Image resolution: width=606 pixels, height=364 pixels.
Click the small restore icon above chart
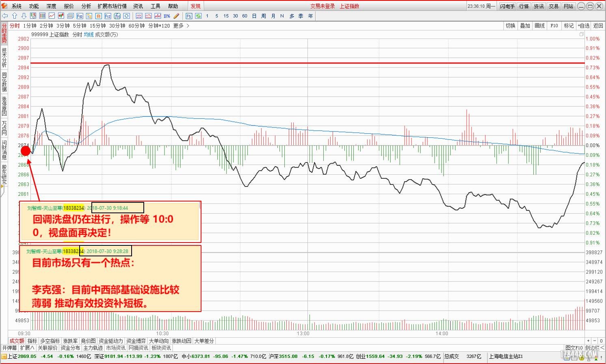(581, 35)
